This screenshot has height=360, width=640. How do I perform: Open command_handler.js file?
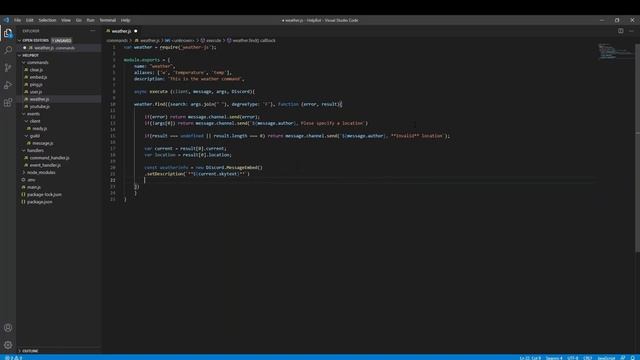pos(49,158)
